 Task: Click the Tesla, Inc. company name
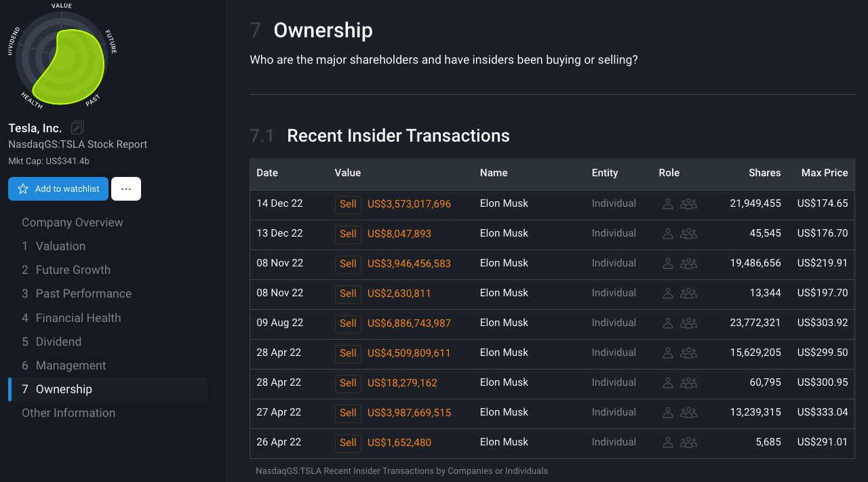tap(35, 128)
